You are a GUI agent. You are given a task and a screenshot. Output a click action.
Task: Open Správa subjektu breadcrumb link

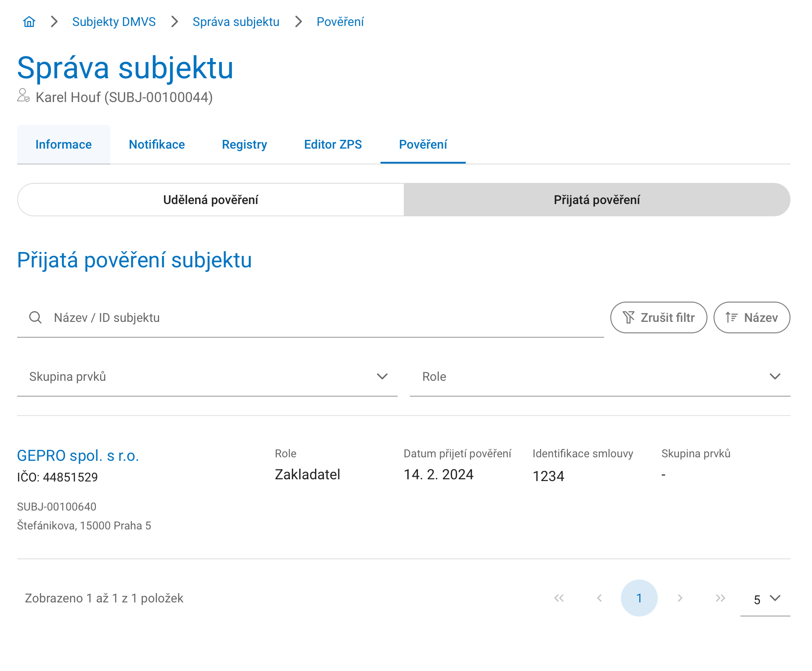click(x=236, y=22)
